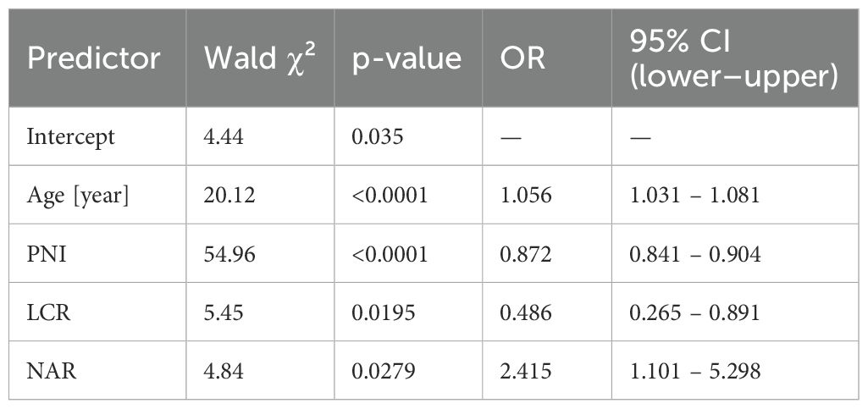Click the p-value column header
868x409 pixels.
(x=408, y=58)
